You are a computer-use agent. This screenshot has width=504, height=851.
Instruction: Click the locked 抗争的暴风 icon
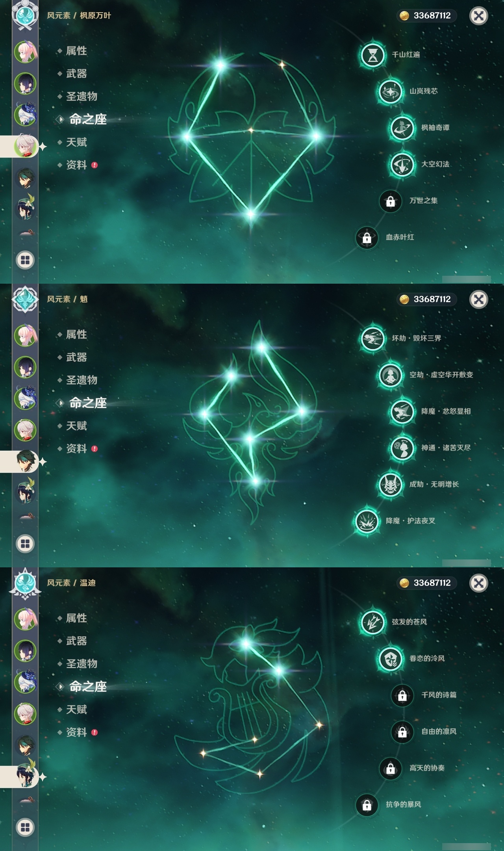[x=367, y=805]
